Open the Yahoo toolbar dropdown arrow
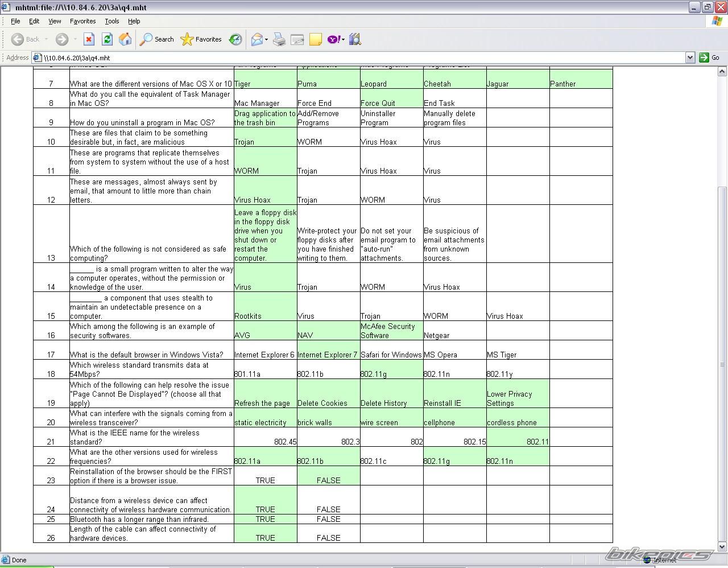Screen dimensions: 728x568 pos(343,39)
